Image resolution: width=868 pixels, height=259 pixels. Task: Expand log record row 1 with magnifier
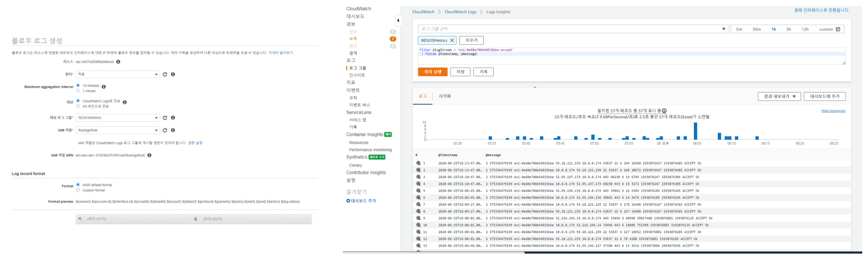point(418,163)
